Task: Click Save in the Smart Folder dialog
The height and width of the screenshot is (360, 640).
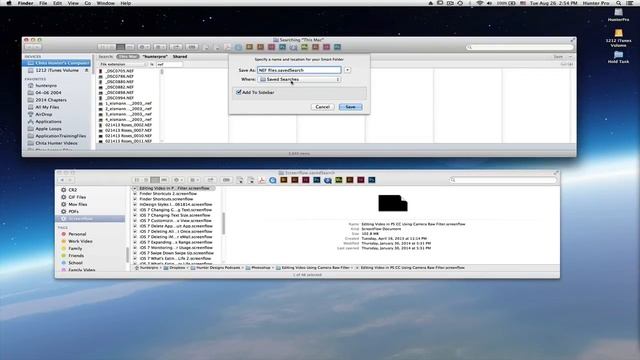Action: (x=350, y=107)
